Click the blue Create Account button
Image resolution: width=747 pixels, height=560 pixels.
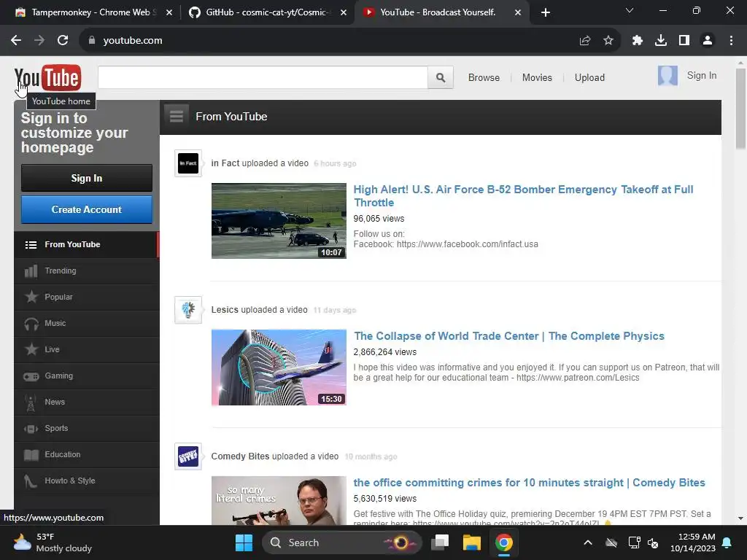[x=87, y=209]
